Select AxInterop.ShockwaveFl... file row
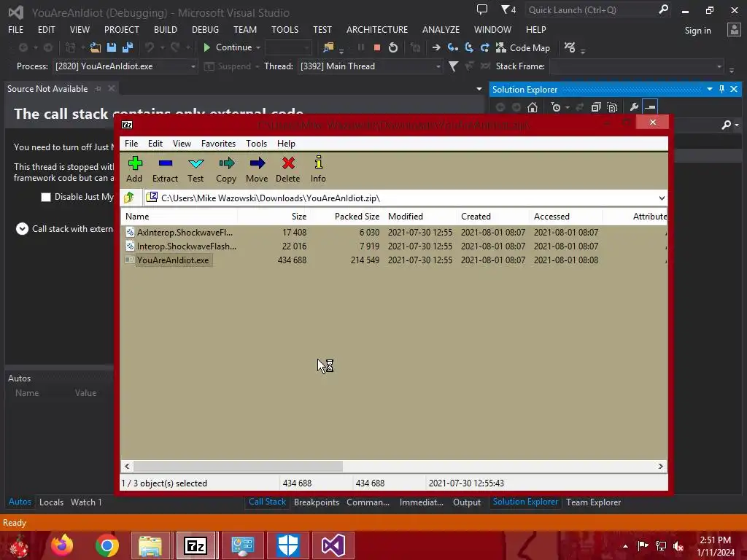This screenshot has width=747, height=560. coord(393,233)
